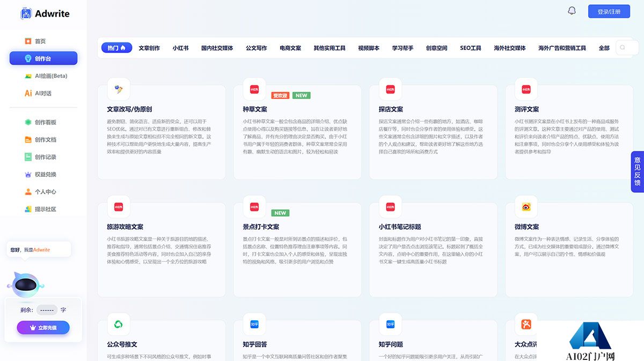Open the 文章改写/伪原创 card title
Image resolution: width=644 pixels, height=361 pixels.
(129, 109)
